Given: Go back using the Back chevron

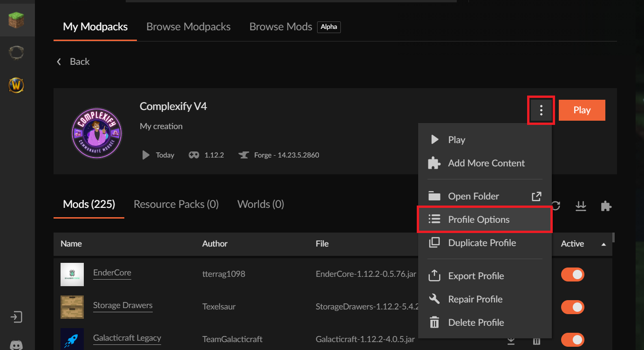Looking at the screenshot, I should tap(59, 62).
